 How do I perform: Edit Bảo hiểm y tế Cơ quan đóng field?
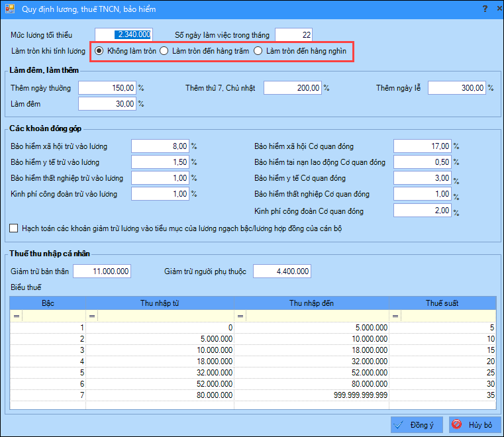pos(423,178)
